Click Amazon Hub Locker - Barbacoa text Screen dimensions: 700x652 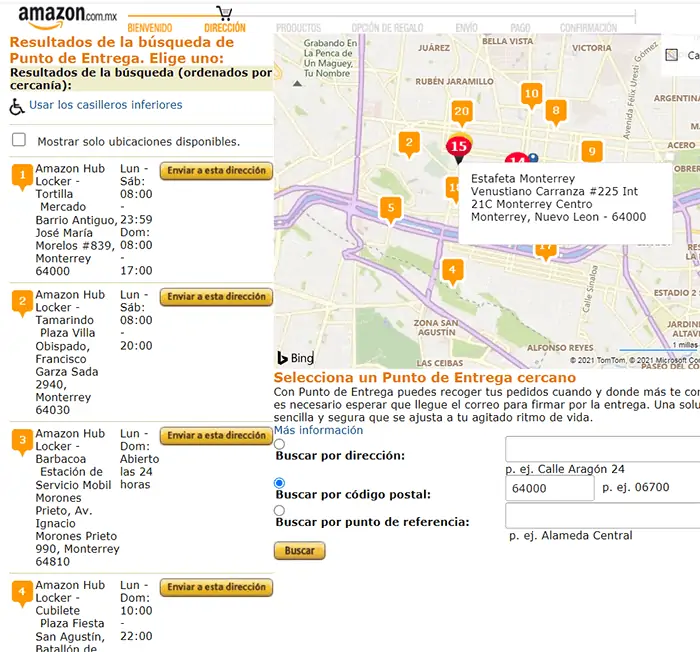tap(70, 446)
